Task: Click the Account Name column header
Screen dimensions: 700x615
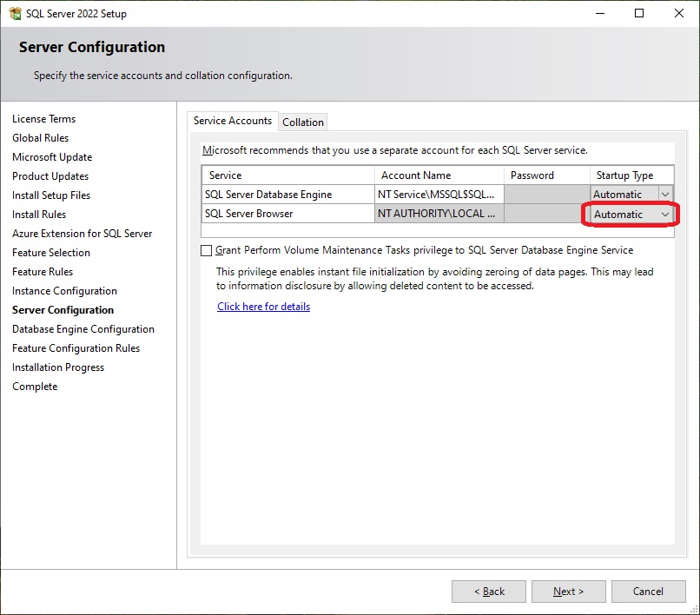Action: (x=439, y=175)
